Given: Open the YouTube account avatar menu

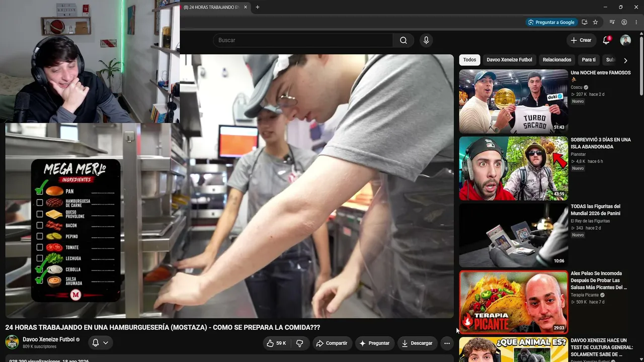Looking at the screenshot, I should point(625,40).
